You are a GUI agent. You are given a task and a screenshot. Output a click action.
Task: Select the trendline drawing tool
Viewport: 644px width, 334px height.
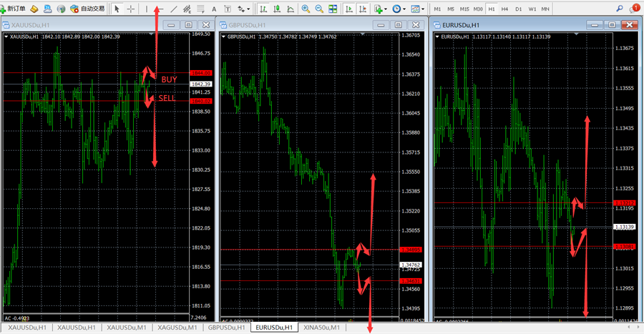point(172,9)
